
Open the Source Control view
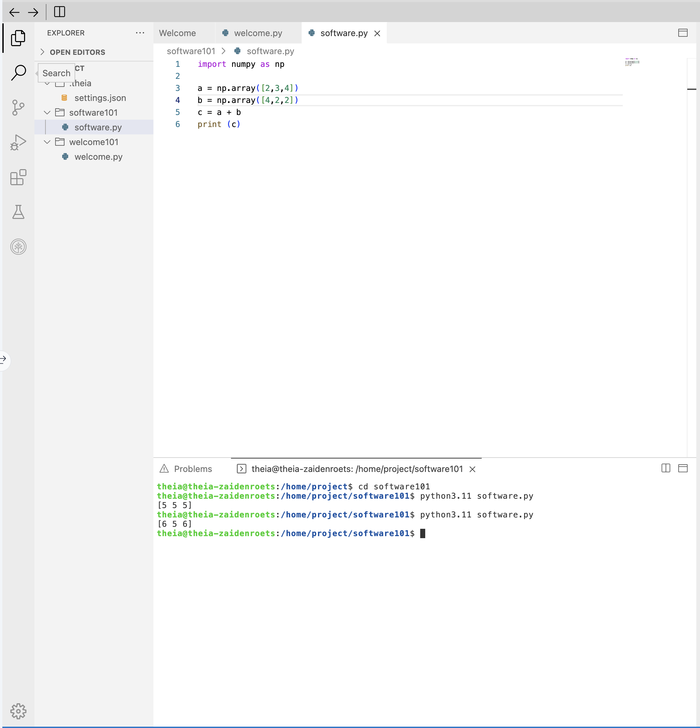tap(18, 108)
